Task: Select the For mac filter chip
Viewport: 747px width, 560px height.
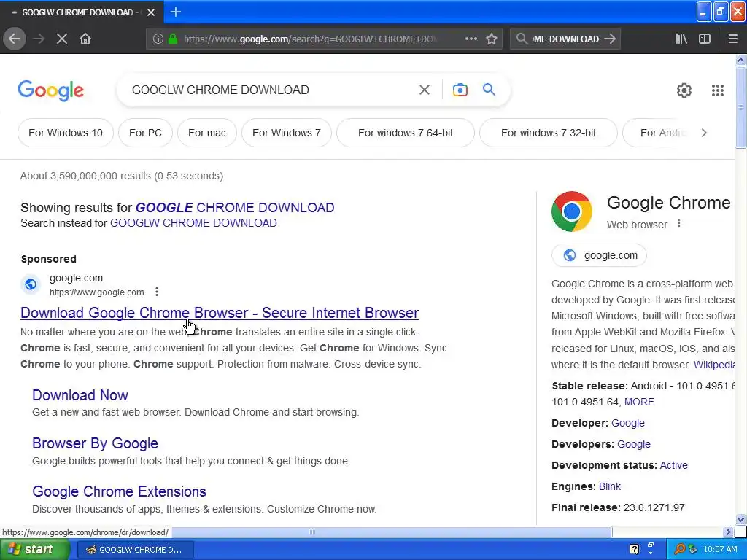Action: 206,133
